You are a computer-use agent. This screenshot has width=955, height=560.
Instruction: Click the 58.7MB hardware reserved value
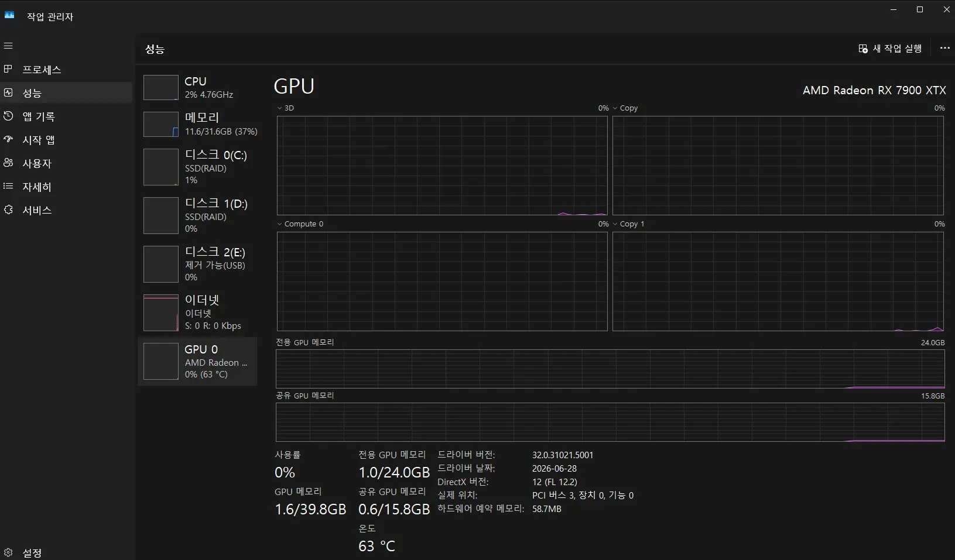point(547,509)
